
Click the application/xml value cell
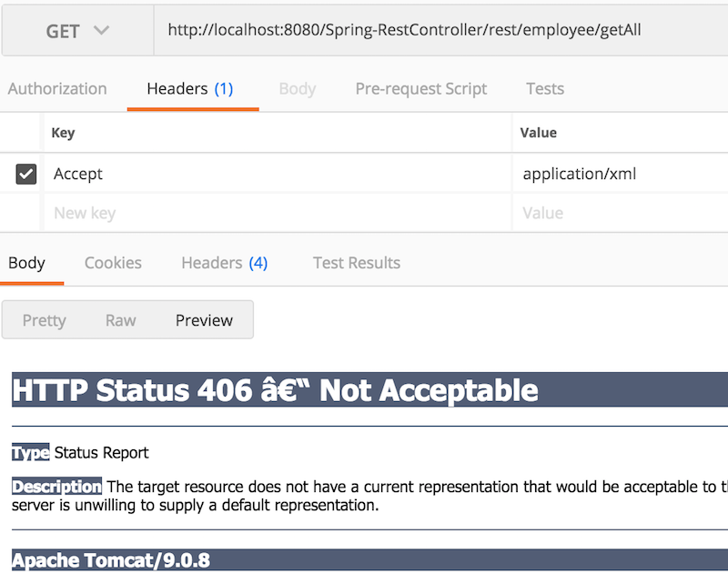click(x=619, y=174)
